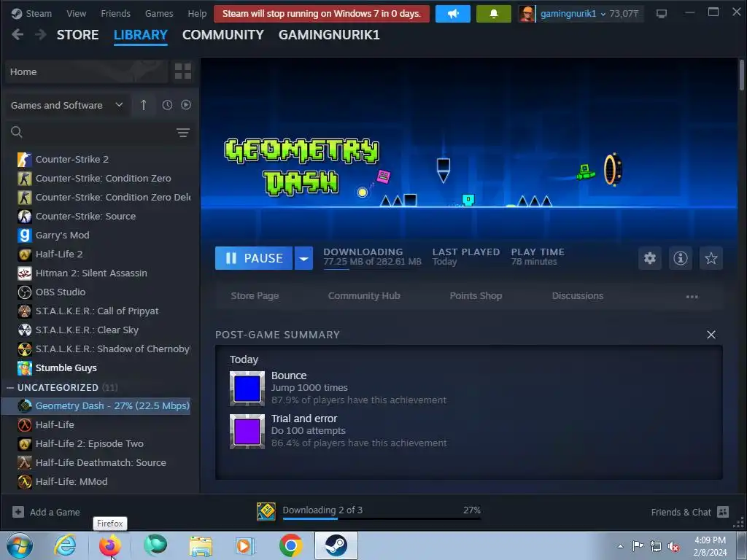The width and height of the screenshot is (747, 560).
Task: Open the GAMINGNURIK1 profile tab
Action: click(329, 35)
